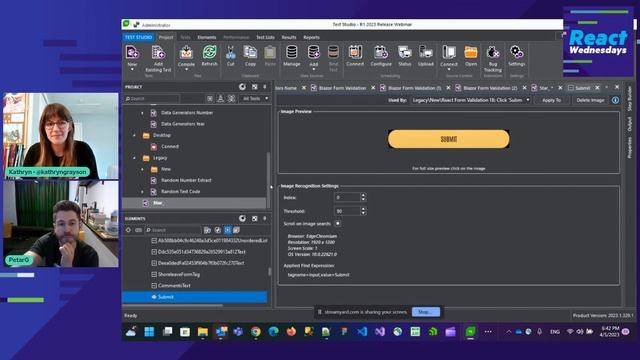Switch to the Reports ribbon tab
The height and width of the screenshot is (360, 640).
[x=311, y=37]
